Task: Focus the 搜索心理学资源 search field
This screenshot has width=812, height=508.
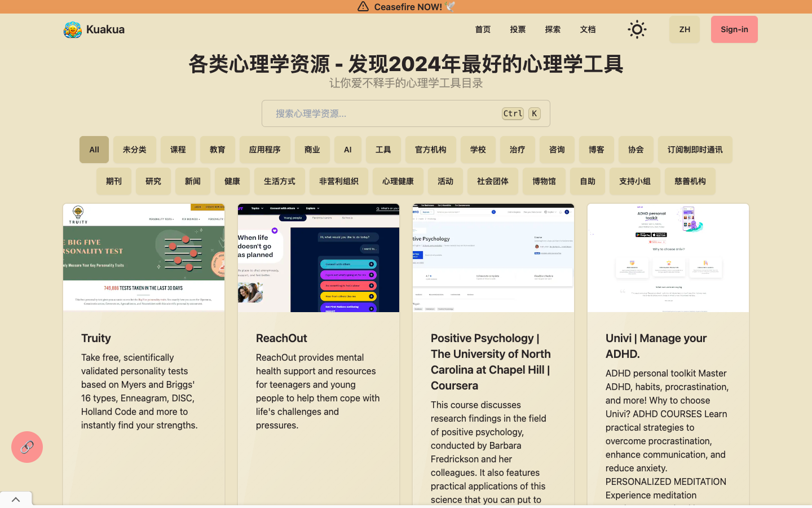Action: coord(406,113)
